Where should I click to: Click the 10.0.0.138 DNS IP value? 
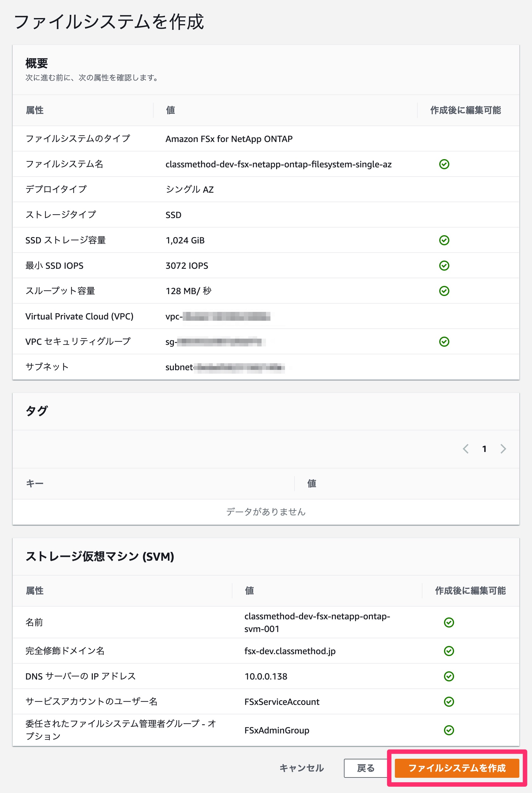(x=266, y=676)
